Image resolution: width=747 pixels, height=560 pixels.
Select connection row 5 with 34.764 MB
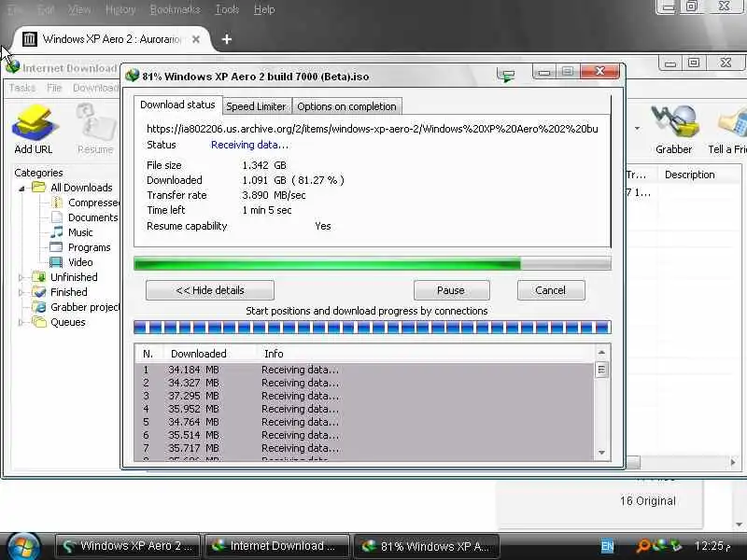364,422
